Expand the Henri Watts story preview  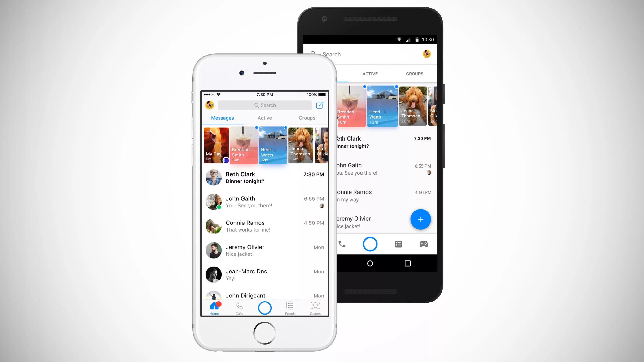point(272,145)
